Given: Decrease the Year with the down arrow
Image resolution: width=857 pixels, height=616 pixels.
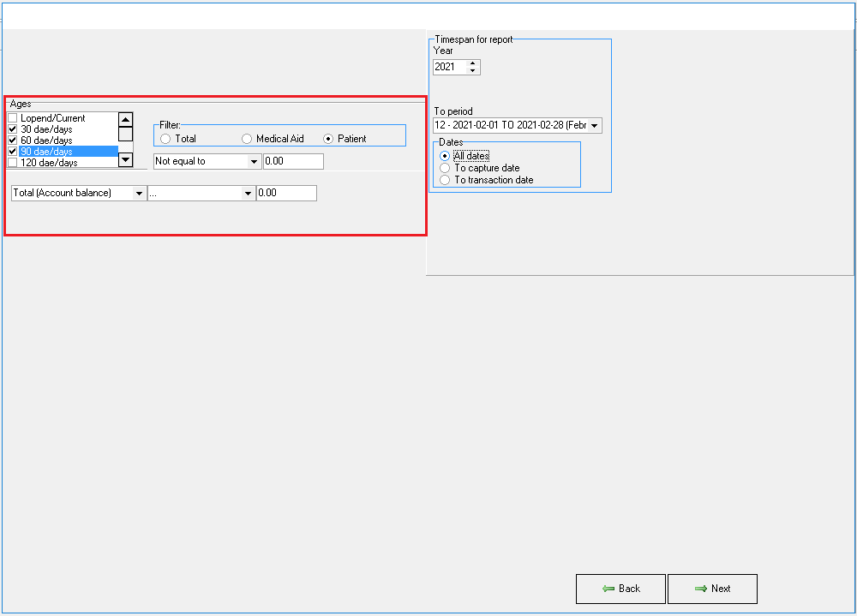Looking at the screenshot, I should (x=472, y=70).
